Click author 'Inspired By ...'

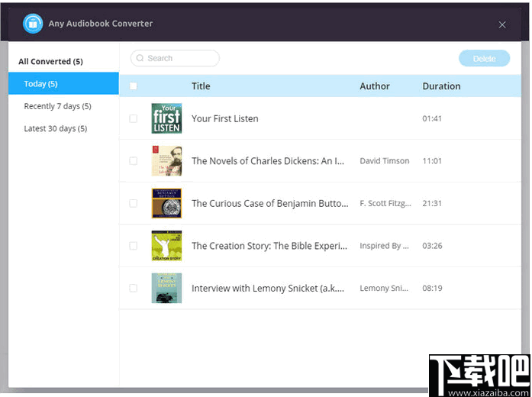(384, 246)
